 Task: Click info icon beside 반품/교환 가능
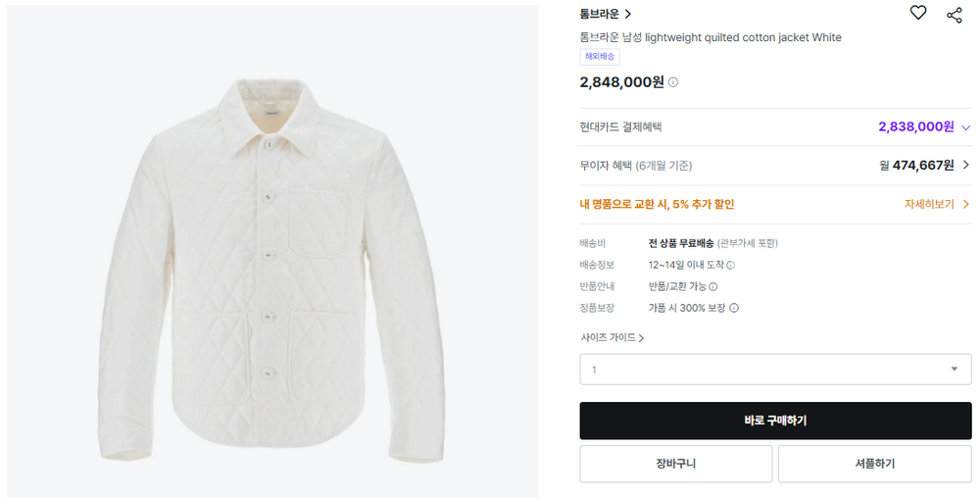point(713,286)
